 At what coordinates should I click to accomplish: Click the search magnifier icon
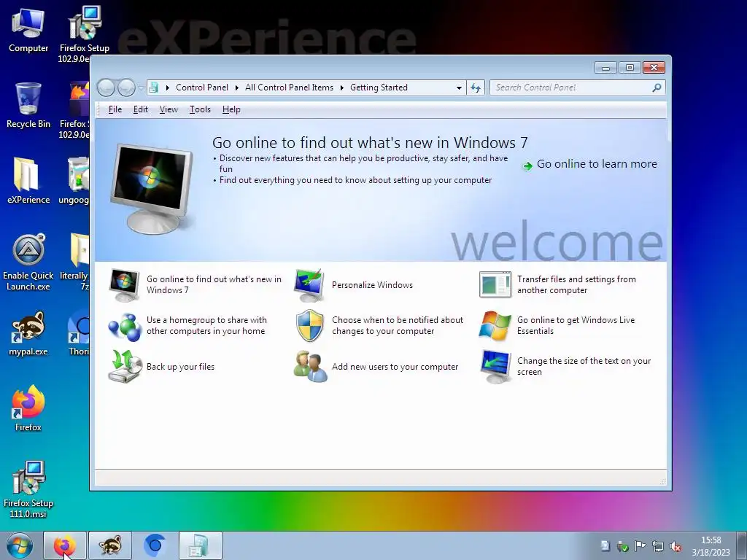click(x=657, y=87)
